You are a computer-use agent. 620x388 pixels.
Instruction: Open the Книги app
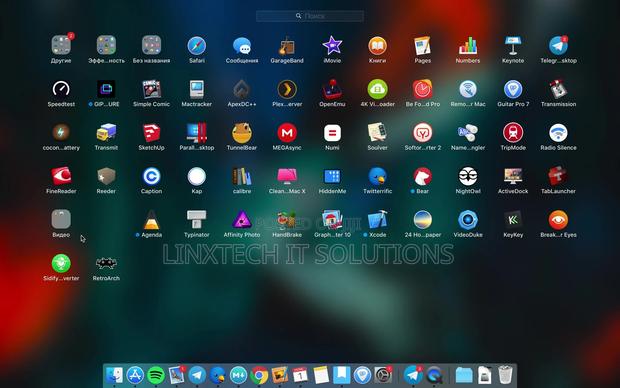point(377,46)
